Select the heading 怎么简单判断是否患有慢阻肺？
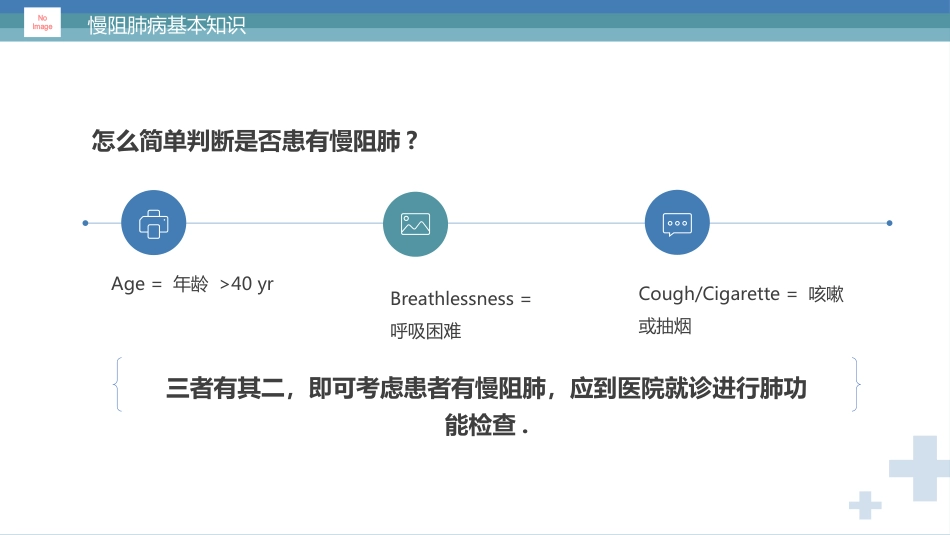 [x=255, y=141]
